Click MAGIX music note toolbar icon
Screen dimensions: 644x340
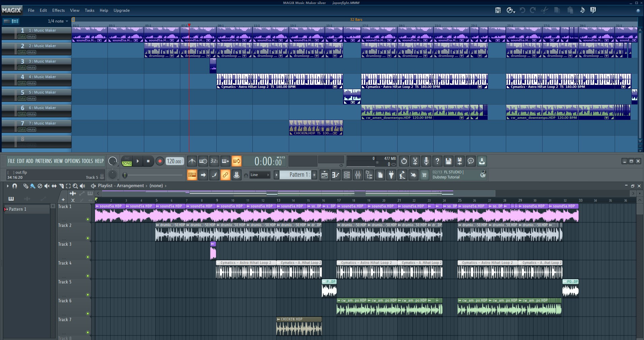[x=582, y=10]
